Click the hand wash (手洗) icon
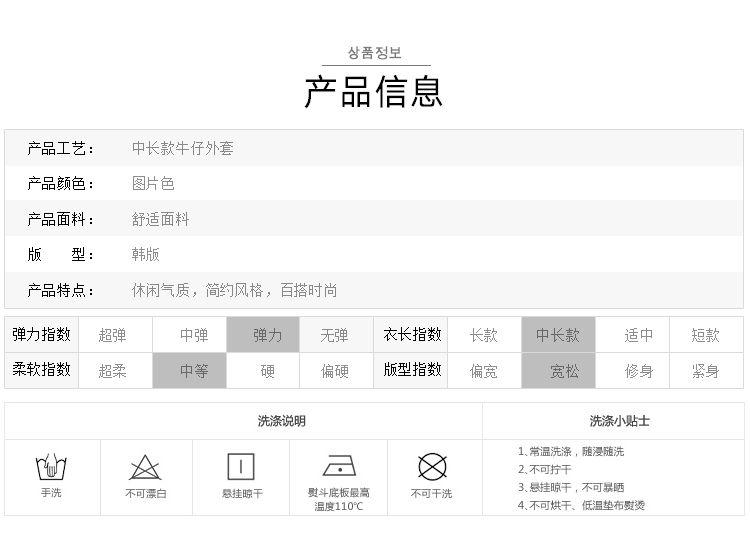The height and width of the screenshot is (541, 750). (51, 467)
